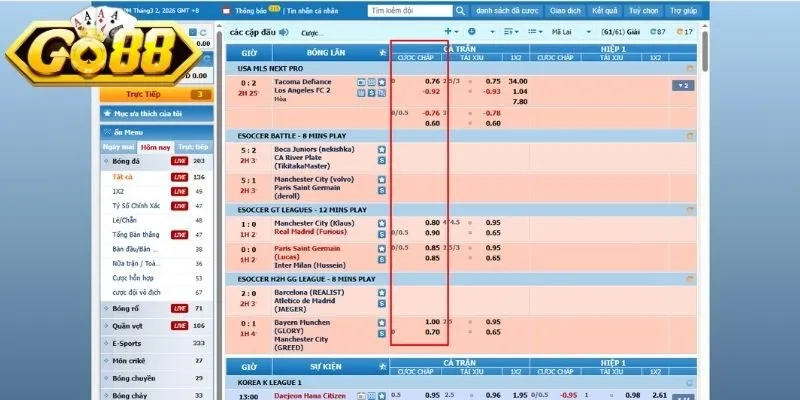Click favorite star for Paris Saint Germain (Lucas)
This screenshot has height=400, width=800.
point(382,248)
